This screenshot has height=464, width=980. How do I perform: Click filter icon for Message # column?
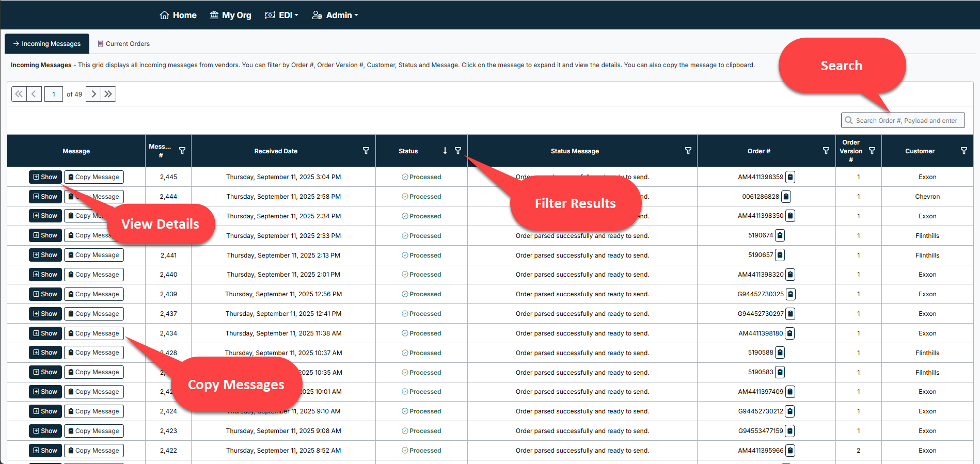[x=182, y=151]
